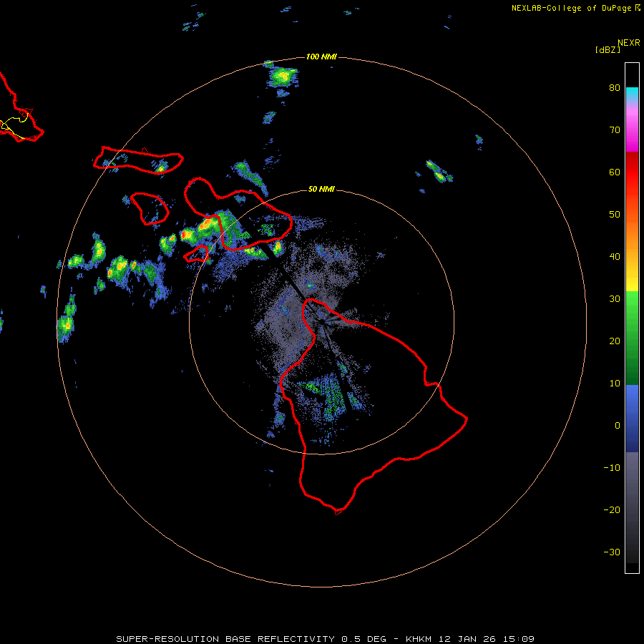Click the 40 dBZ scale value
The height and width of the screenshot is (644, 644).
click(615, 257)
